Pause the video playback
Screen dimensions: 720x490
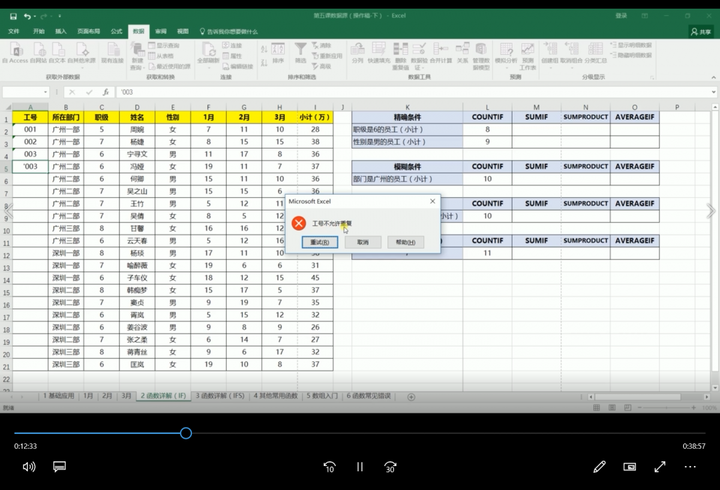point(360,467)
